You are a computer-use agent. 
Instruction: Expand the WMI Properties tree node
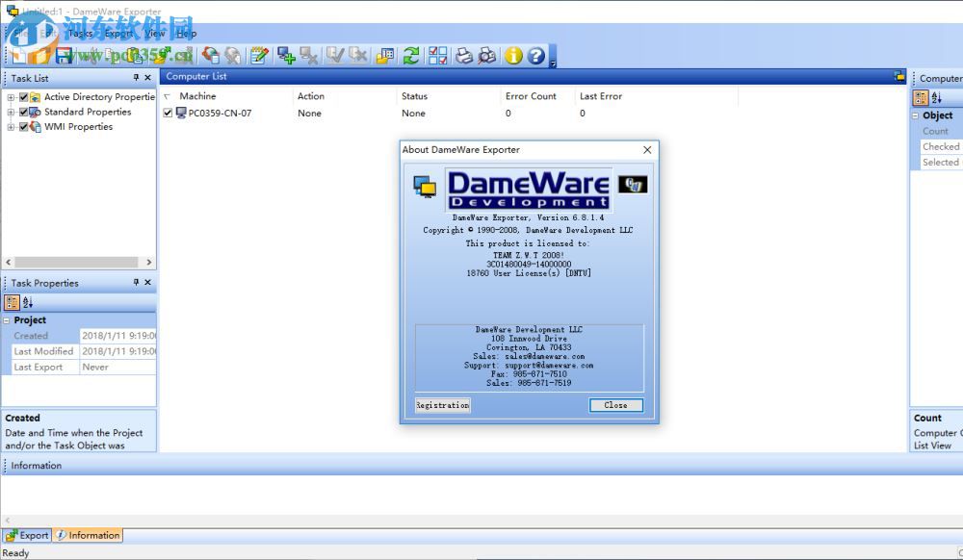coord(11,126)
